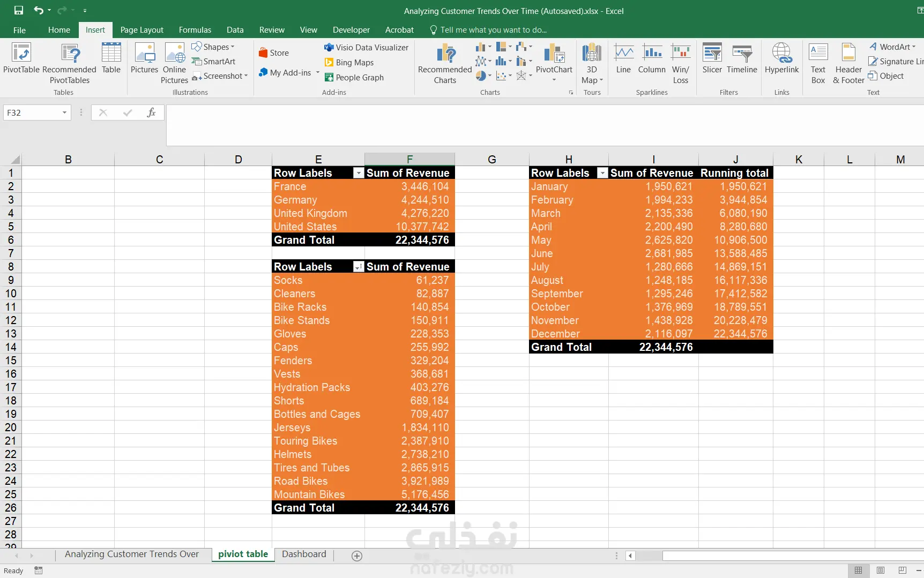
Task: Open Online Pictures
Action: point(175,64)
